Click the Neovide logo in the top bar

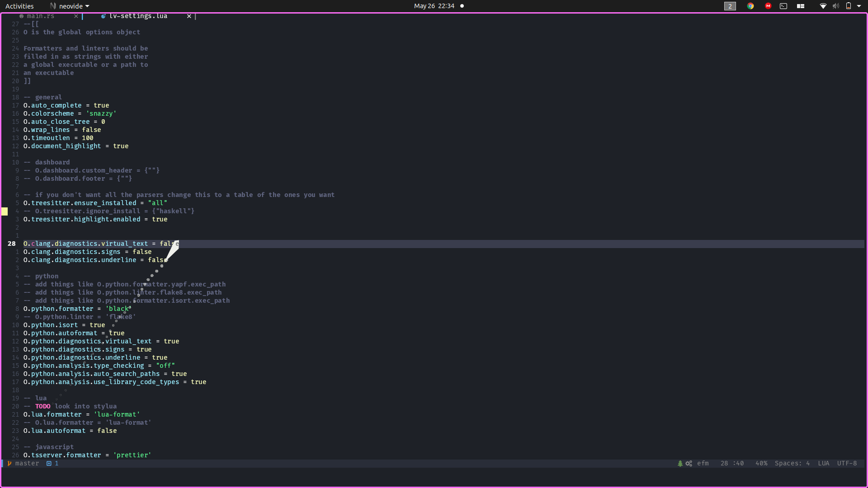(x=53, y=6)
